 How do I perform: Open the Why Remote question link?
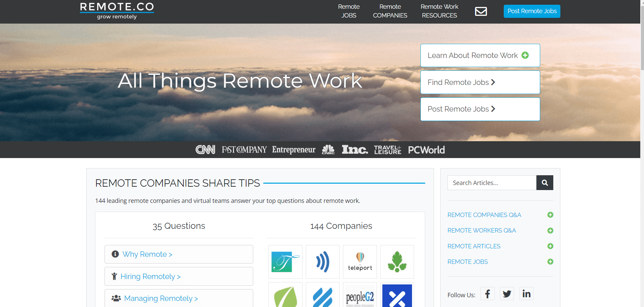[x=147, y=254]
